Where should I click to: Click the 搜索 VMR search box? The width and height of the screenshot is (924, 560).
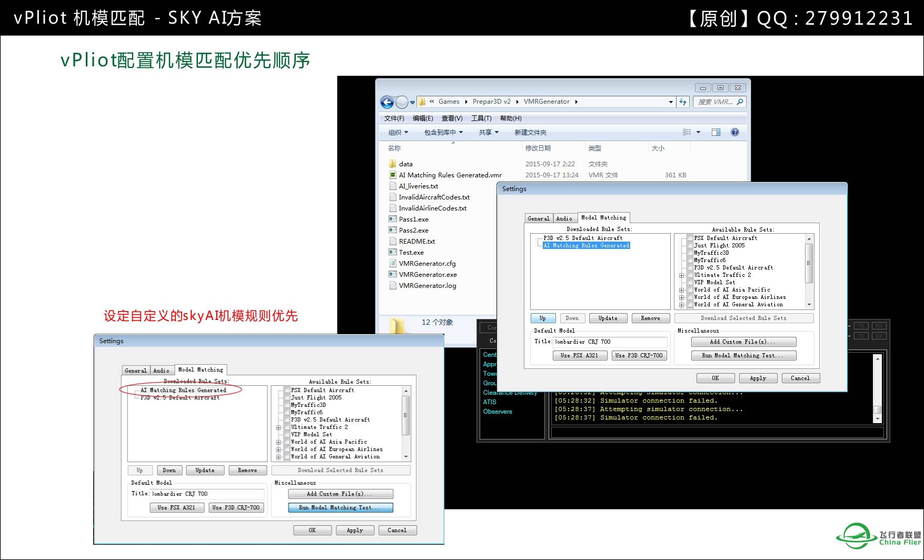(720, 102)
